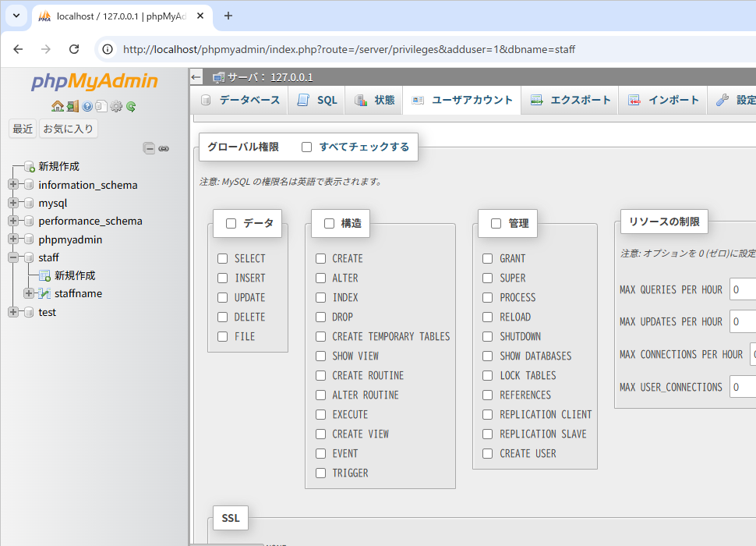Select the mysql database in tree
The image size is (756, 546).
tap(53, 203)
